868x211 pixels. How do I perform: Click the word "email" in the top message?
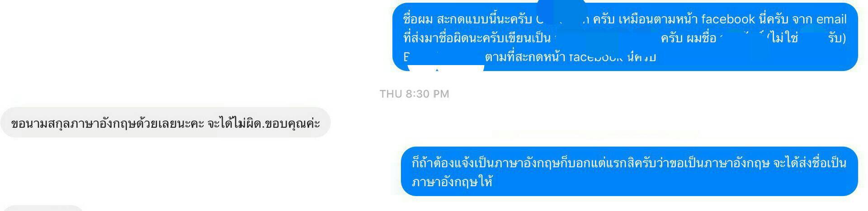[831, 19]
